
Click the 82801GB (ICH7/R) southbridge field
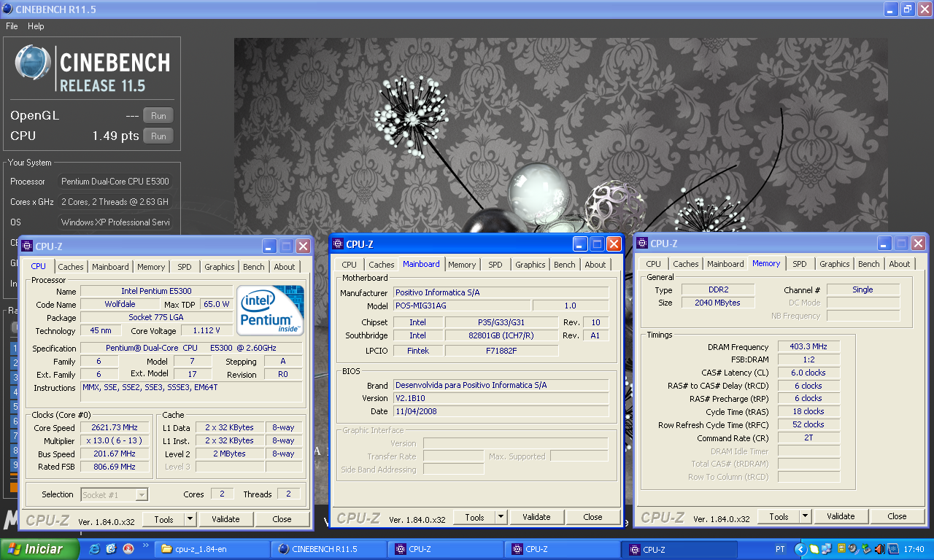tap(502, 335)
